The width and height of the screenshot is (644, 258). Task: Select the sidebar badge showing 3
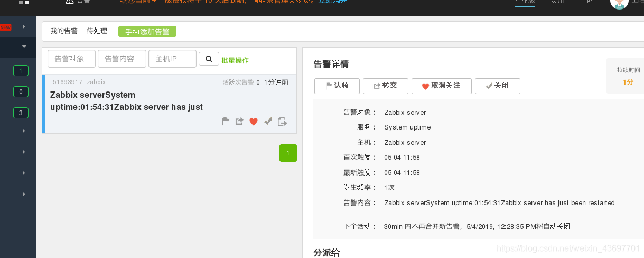pos(21,113)
